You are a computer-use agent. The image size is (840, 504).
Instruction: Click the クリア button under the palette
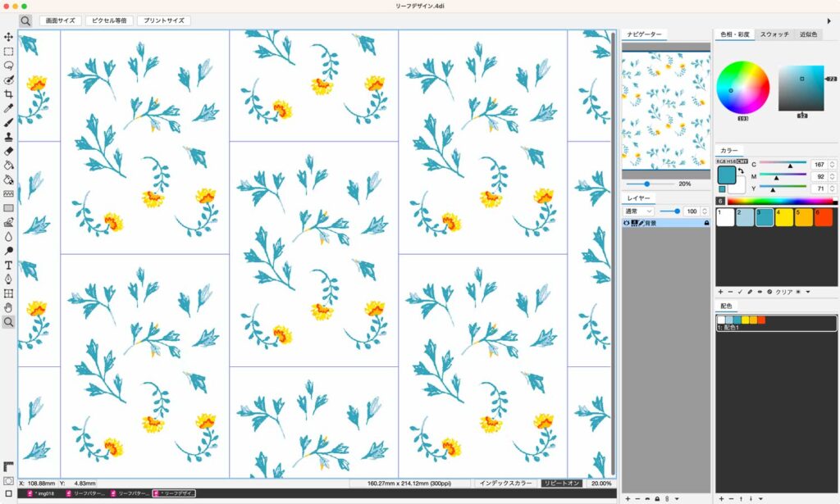tap(783, 292)
